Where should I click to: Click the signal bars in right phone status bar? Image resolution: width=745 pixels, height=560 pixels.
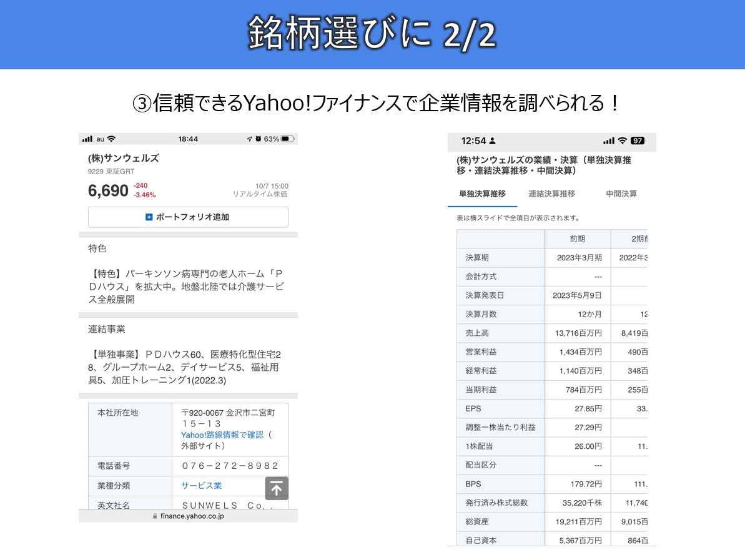pos(609,140)
